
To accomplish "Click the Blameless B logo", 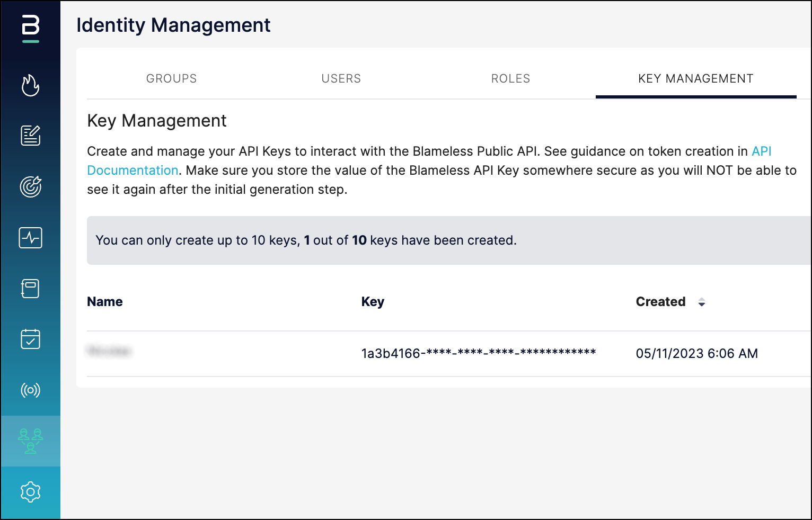I will [31, 29].
